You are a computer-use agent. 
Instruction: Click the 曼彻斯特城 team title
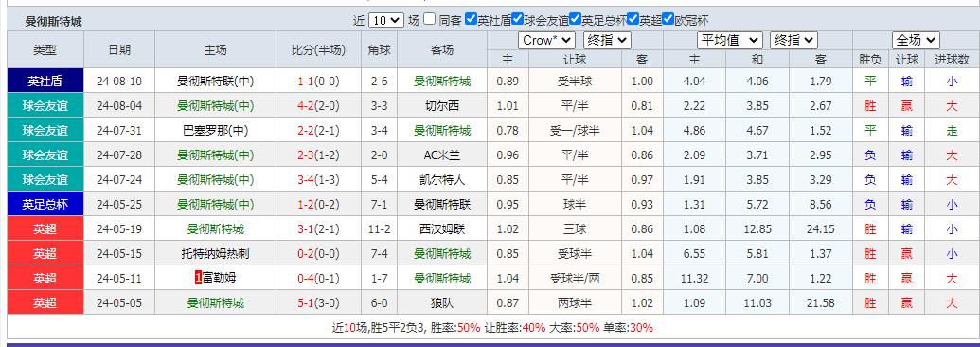pos(53,22)
